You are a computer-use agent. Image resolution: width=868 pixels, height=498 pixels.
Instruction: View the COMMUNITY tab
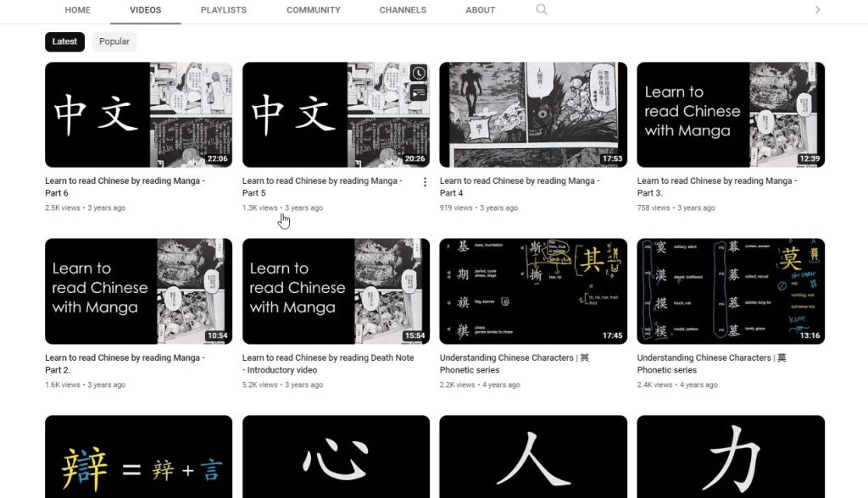[313, 10]
